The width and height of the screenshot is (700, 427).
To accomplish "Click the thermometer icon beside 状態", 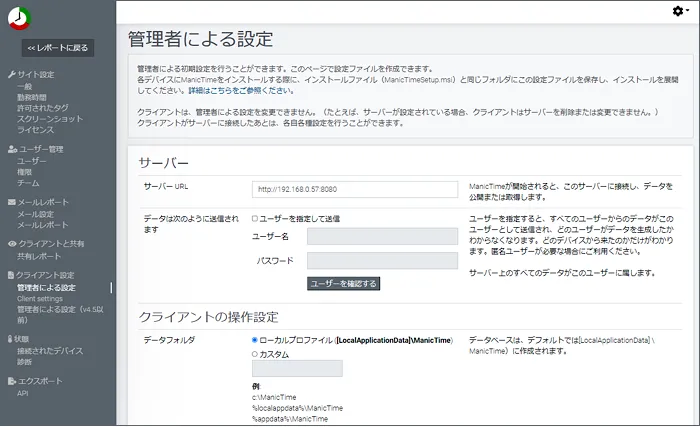I will point(10,339).
